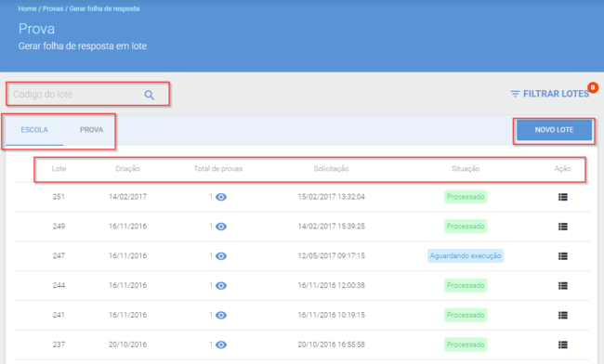Go to Provas breadcrumb link
Viewport: 604px width, 364px height.
pyautogui.click(x=53, y=8)
